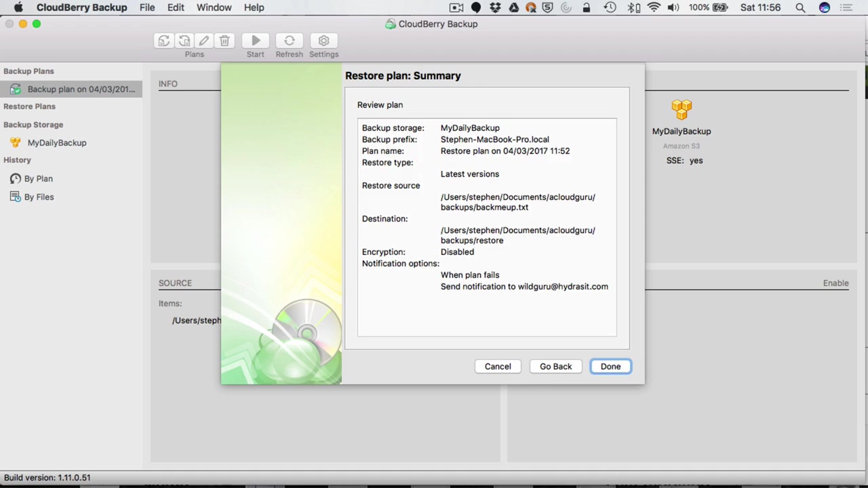868x488 pixels.
Task: Open Spotlight search magnifier
Action: pos(801,7)
